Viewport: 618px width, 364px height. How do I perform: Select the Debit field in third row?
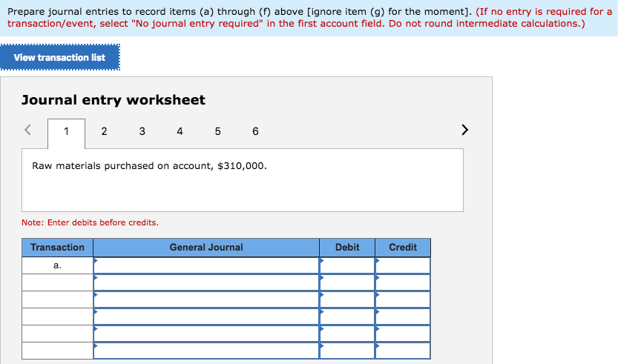coord(347,300)
